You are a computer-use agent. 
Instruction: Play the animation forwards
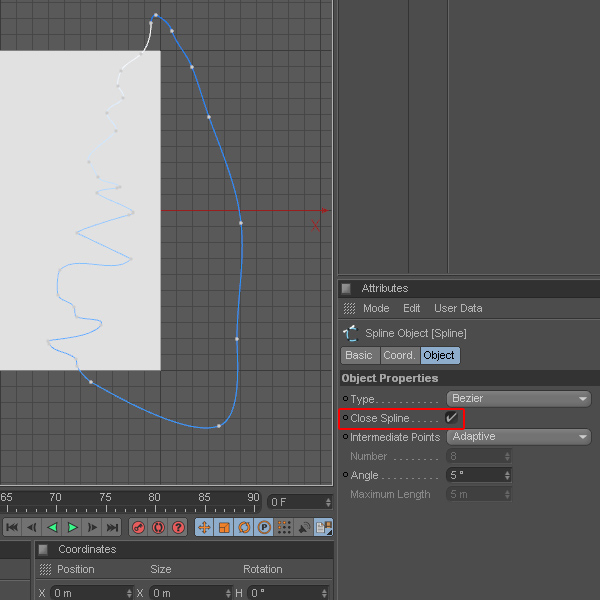[x=72, y=527]
